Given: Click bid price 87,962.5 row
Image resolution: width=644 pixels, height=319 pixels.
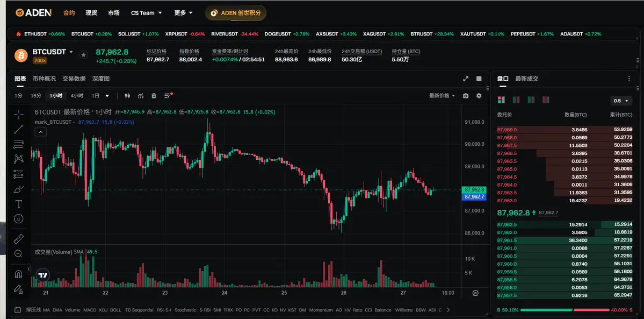Looking at the screenshot, I should click(x=565, y=224).
